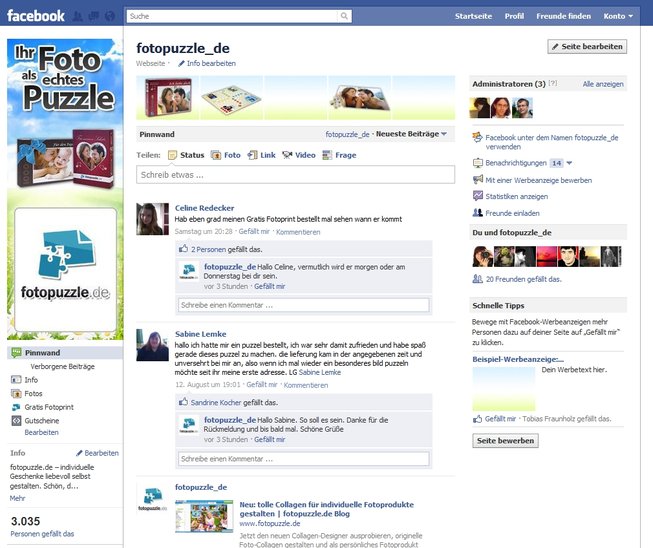Click the Seite bearbeiten button
653x548 pixels.
coord(587,47)
